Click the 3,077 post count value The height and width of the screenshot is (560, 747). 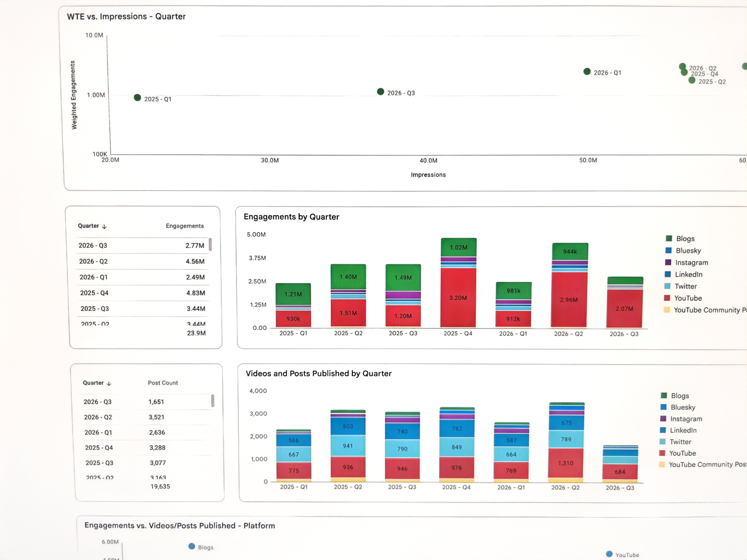pyautogui.click(x=158, y=463)
